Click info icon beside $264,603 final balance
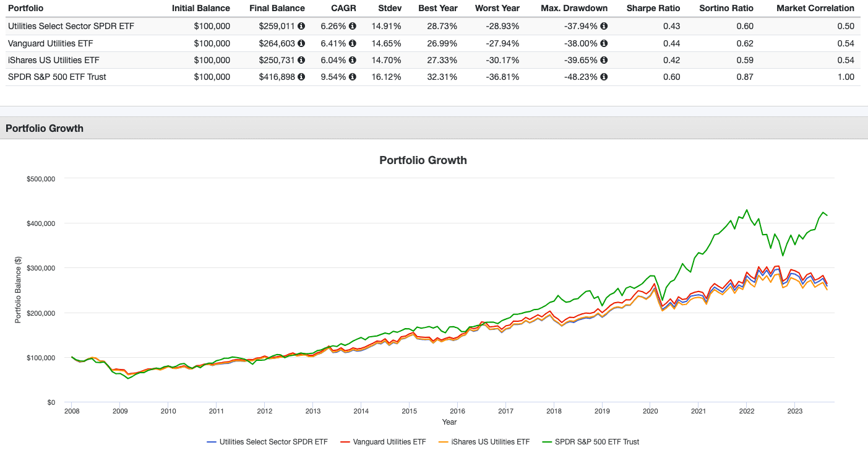 tap(301, 43)
